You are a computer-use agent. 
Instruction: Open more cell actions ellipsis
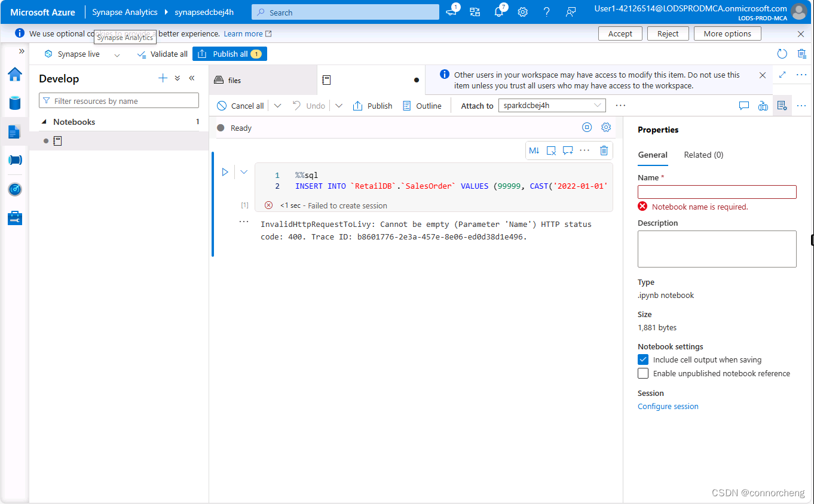point(585,150)
